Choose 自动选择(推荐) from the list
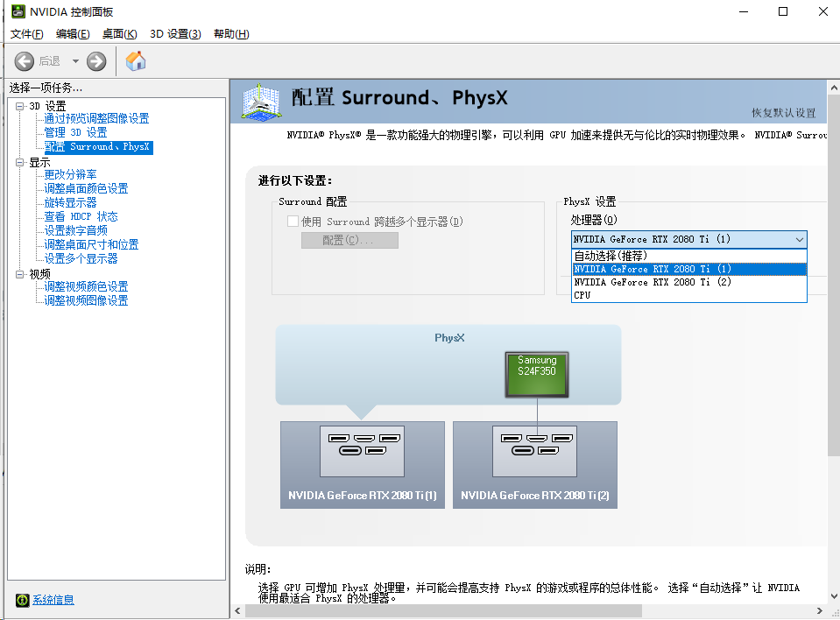Viewport: 840px width, 620px height. 689,256
